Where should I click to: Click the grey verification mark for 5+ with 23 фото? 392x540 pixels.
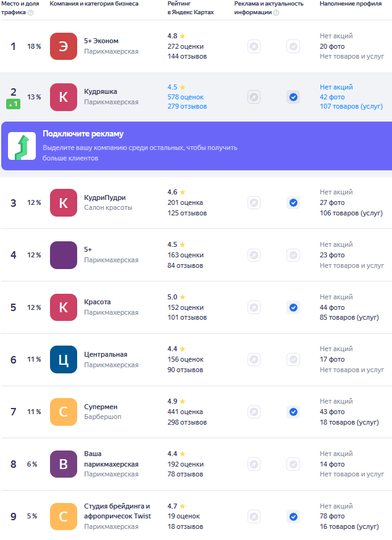293,255
